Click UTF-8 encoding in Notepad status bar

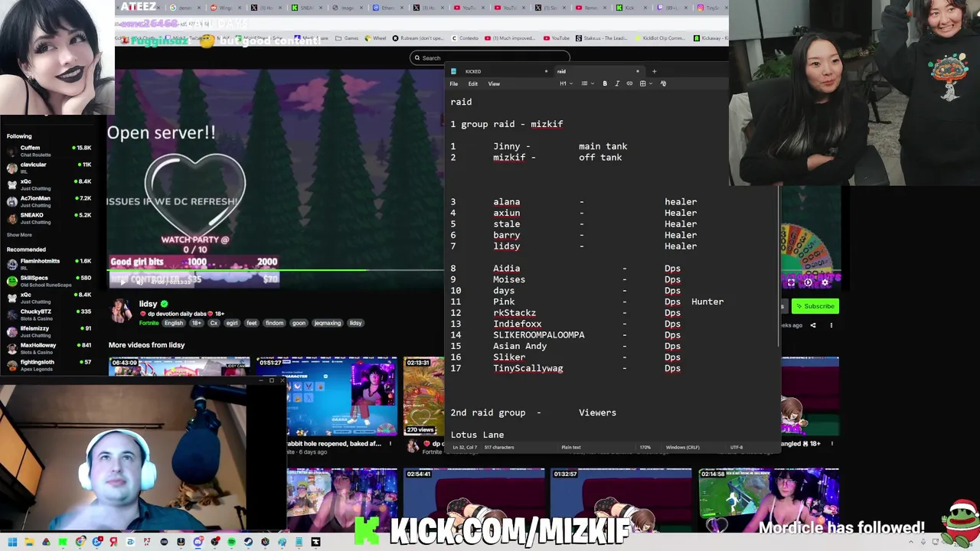(x=736, y=447)
